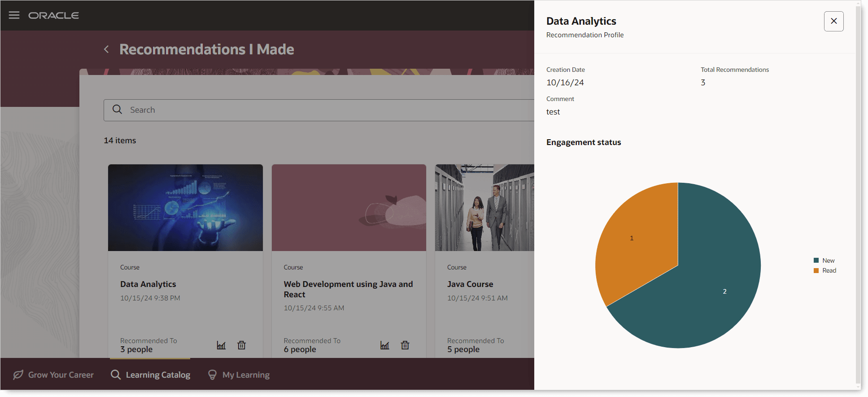Click the 10/15/24 9:51 AM timestamp
Viewport: 868px width, 397px height.
click(477, 298)
